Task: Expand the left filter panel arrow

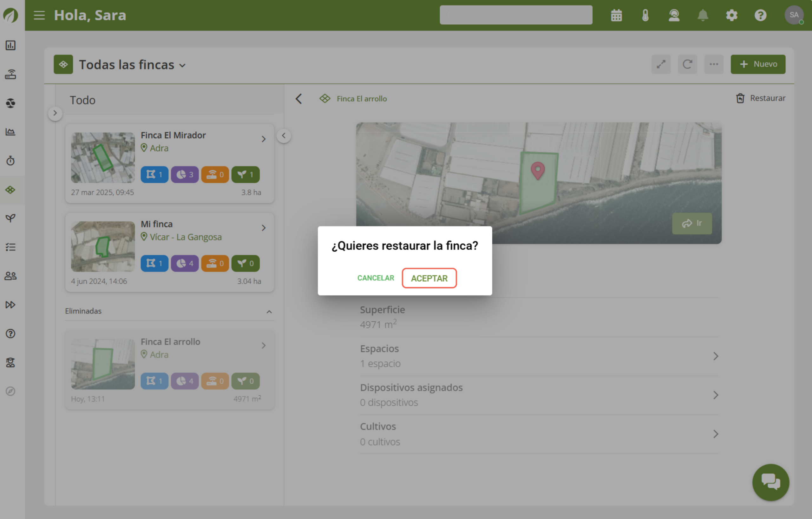Action: (55, 113)
